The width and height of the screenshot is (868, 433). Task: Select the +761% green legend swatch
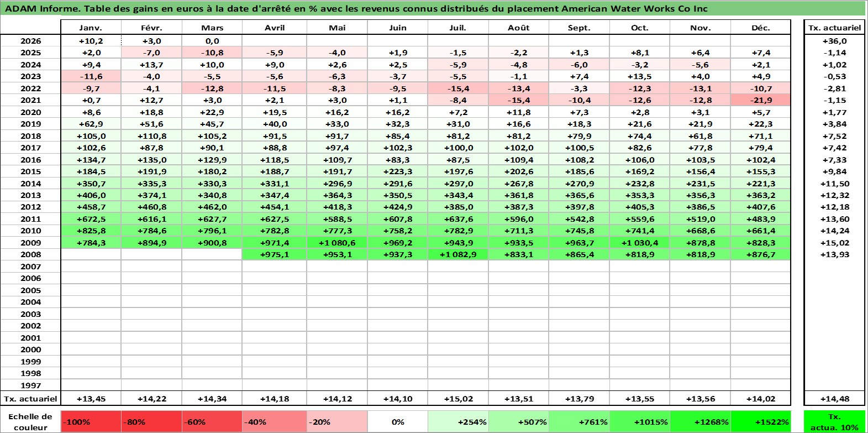579,421
